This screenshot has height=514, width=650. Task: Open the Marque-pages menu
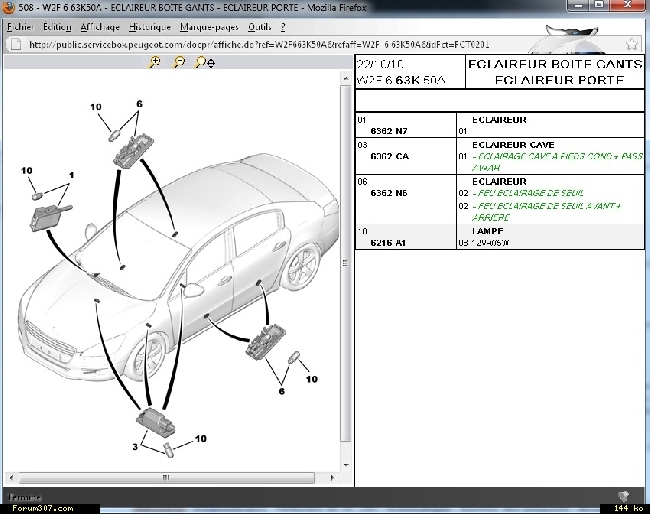tap(209, 27)
